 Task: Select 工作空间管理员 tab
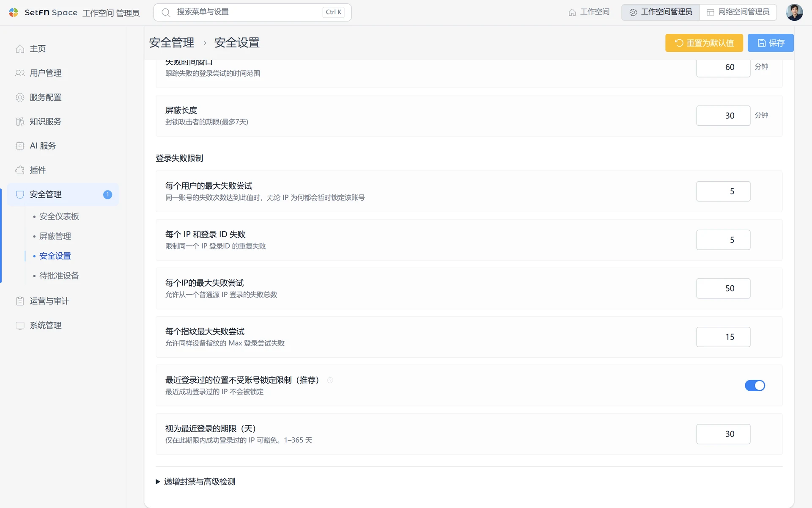[661, 12]
